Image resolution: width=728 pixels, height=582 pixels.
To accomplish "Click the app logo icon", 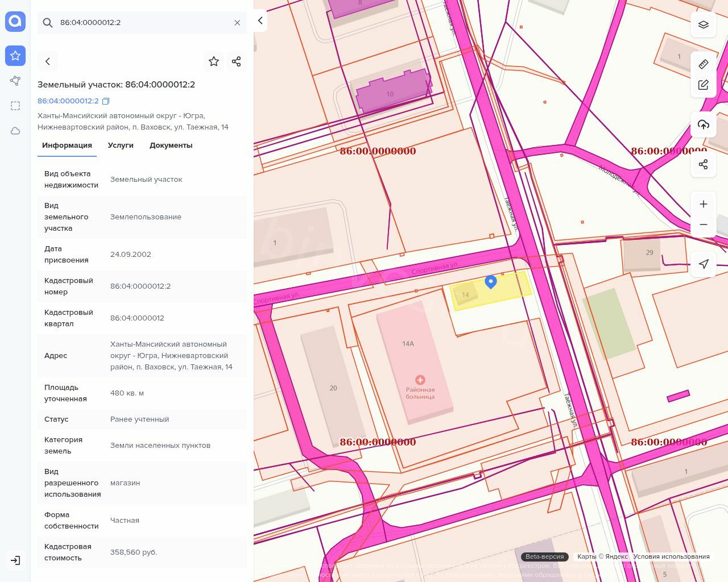I will tap(15, 22).
